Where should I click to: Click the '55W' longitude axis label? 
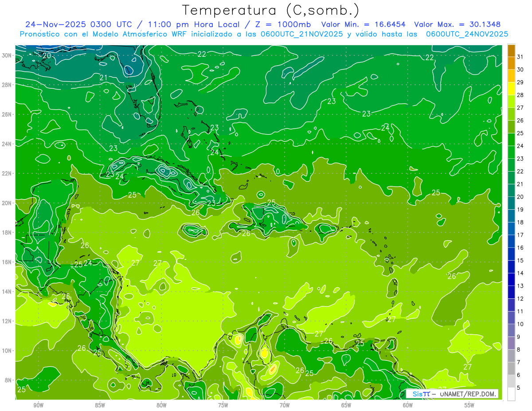[469, 405]
